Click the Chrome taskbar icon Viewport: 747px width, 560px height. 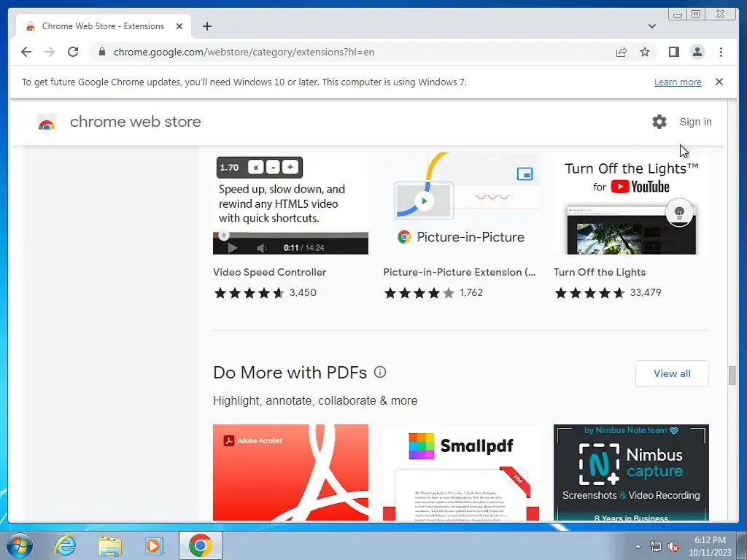[x=200, y=545]
